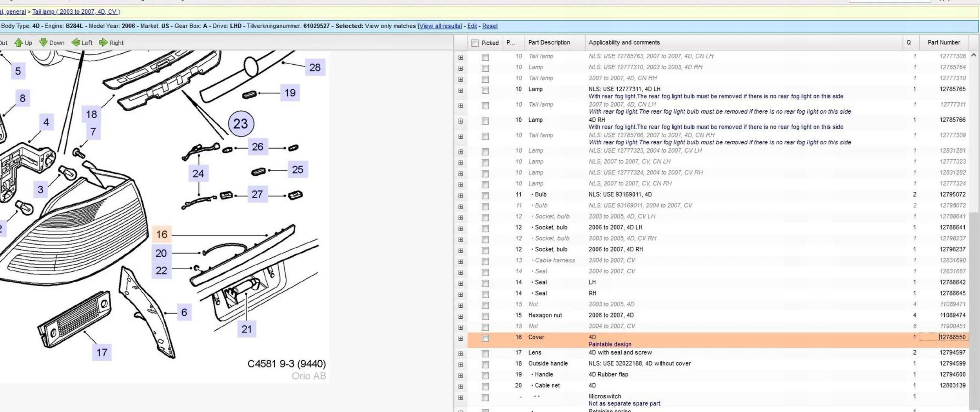
Task: Expand row for Lamp 12785765
Action: [x=461, y=90]
